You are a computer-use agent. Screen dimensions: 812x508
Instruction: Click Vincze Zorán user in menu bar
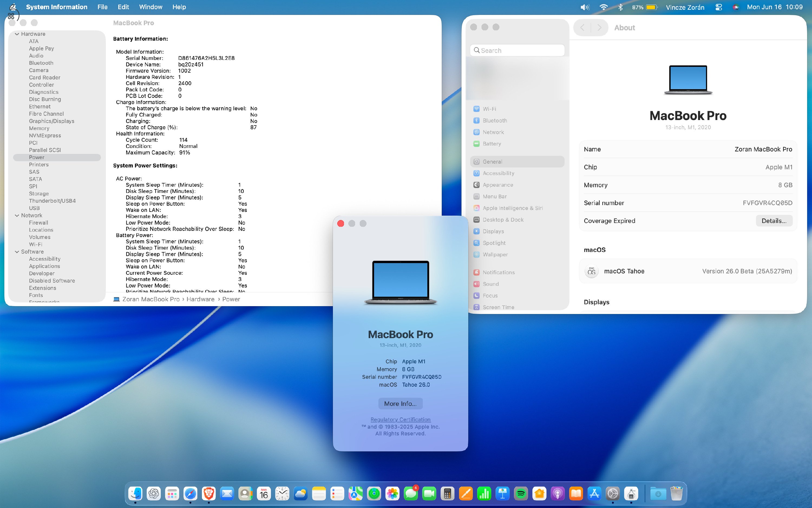coord(685,7)
